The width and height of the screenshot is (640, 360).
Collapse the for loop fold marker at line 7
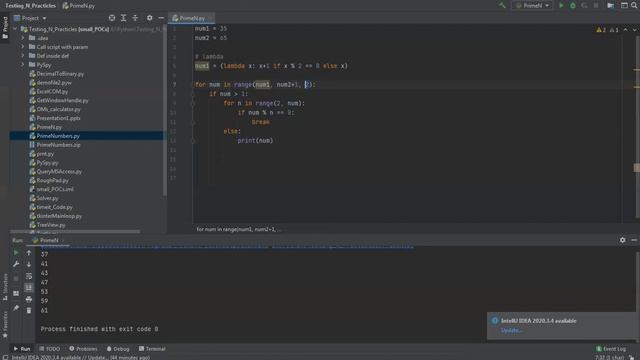point(193,84)
